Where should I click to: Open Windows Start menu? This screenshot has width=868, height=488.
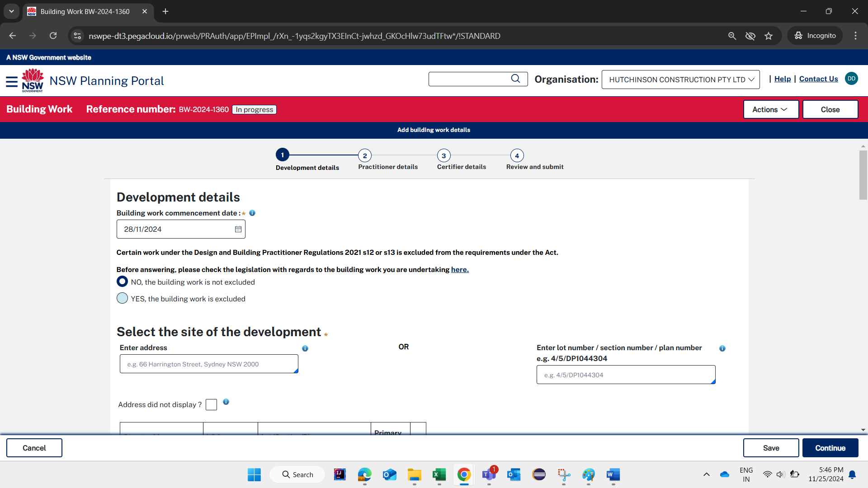254,474
